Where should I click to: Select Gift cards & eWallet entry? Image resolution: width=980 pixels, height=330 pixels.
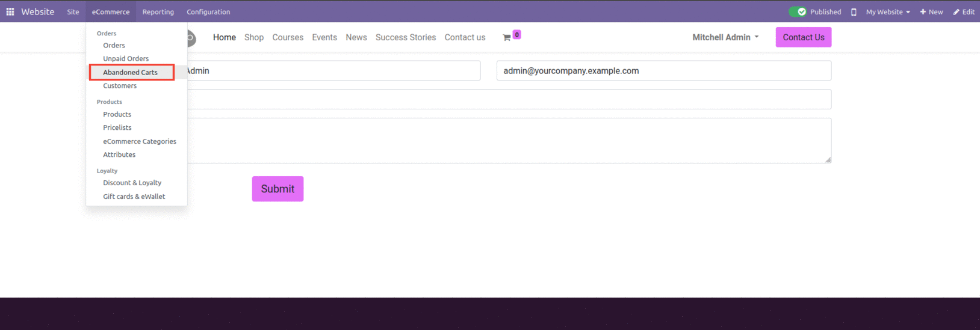tap(134, 197)
